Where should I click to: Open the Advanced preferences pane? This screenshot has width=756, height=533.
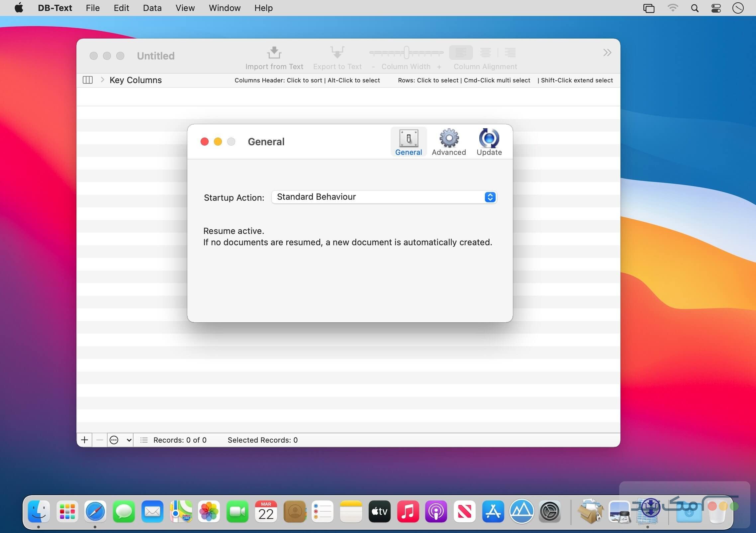[448, 141]
